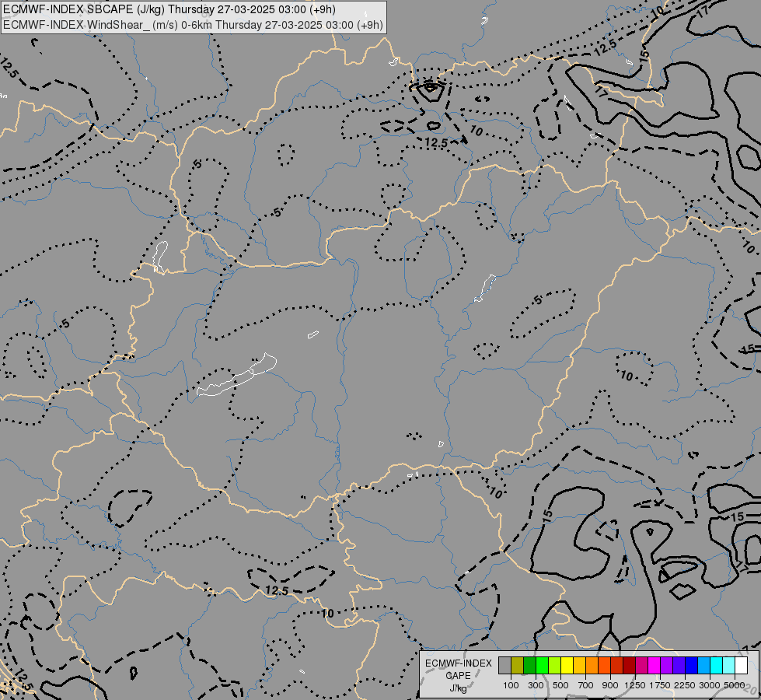Select the 700 legend scale label
Screen dimensions: 761x700
(586, 685)
